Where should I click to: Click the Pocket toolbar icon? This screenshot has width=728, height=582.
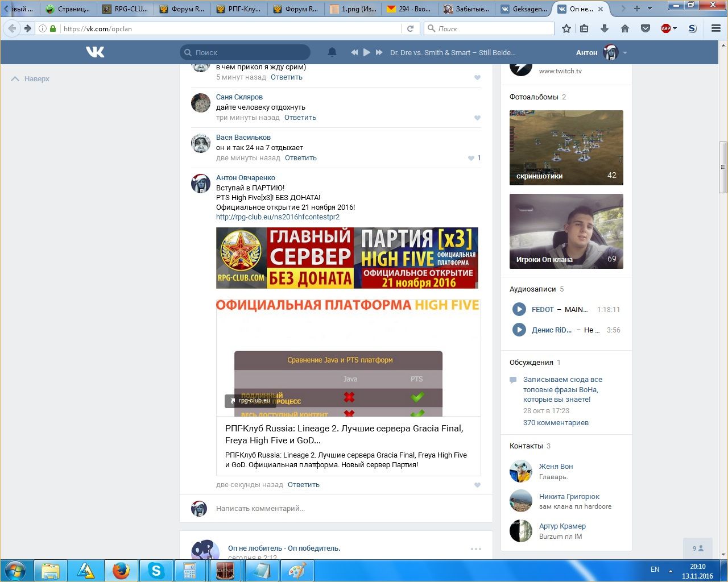[646, 28]
